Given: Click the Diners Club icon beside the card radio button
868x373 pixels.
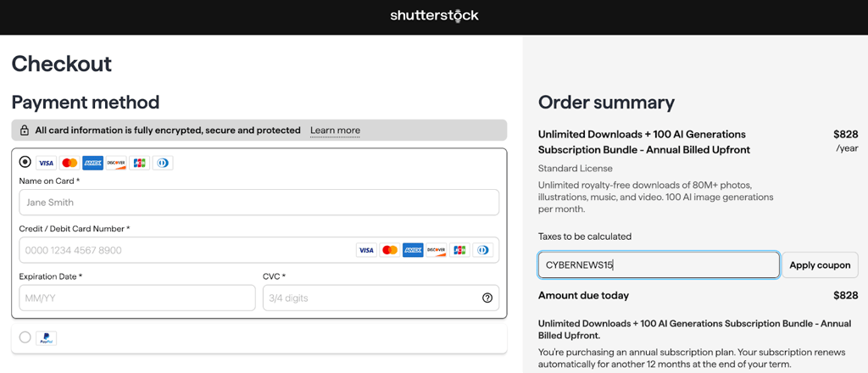Looking at the screenshot, I should [x=163, y=163].
